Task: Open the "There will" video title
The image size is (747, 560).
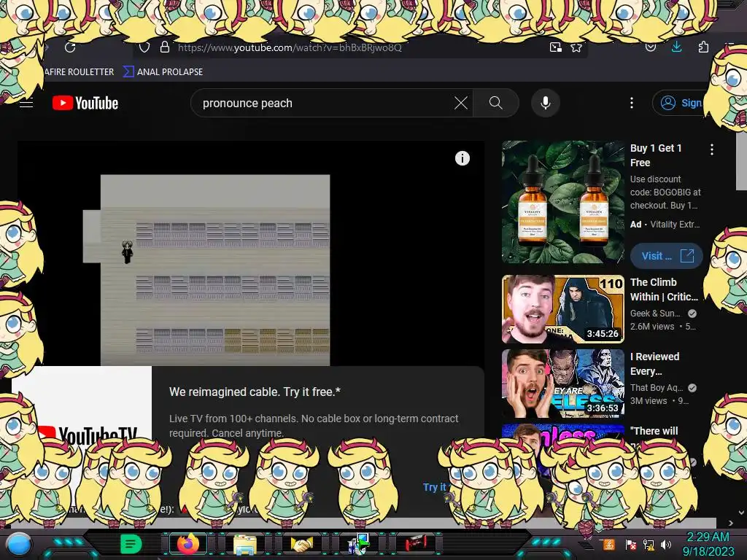Action: tap(654, 431)
